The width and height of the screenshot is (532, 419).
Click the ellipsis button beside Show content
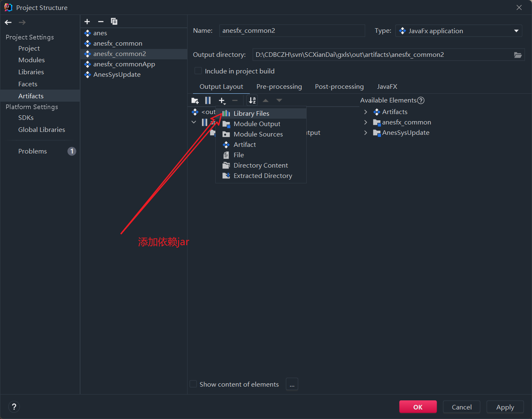[x=292, y=385]
